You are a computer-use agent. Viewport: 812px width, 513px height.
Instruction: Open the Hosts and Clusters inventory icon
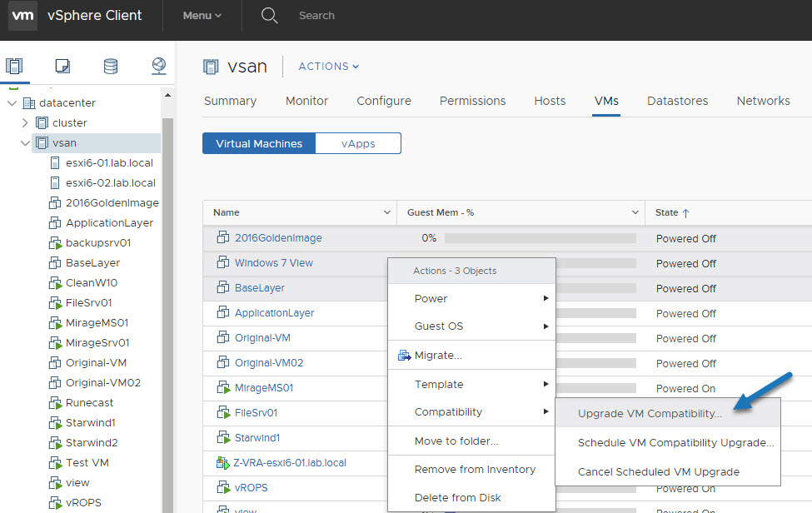pyautogui.click(x=14, y=67)
